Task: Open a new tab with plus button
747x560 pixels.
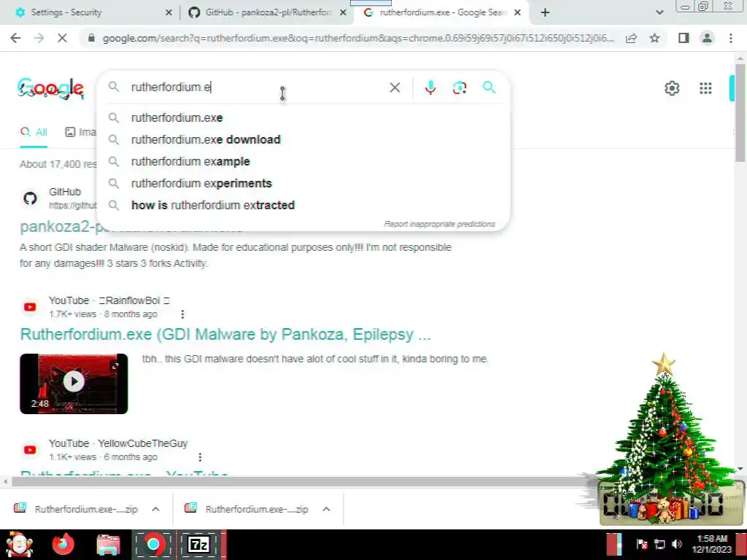Action: click(545, 13)
